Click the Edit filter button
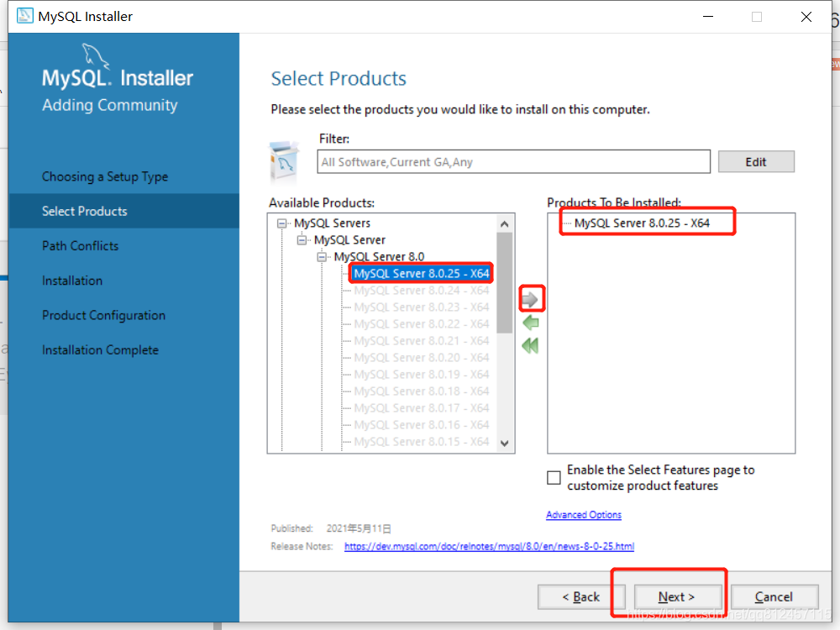 [756, 162]
